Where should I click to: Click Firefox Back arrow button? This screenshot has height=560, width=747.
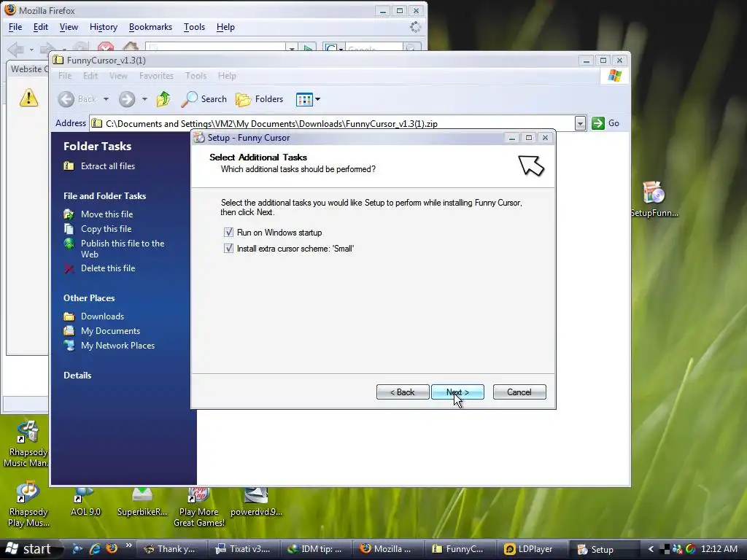point(16,48)
